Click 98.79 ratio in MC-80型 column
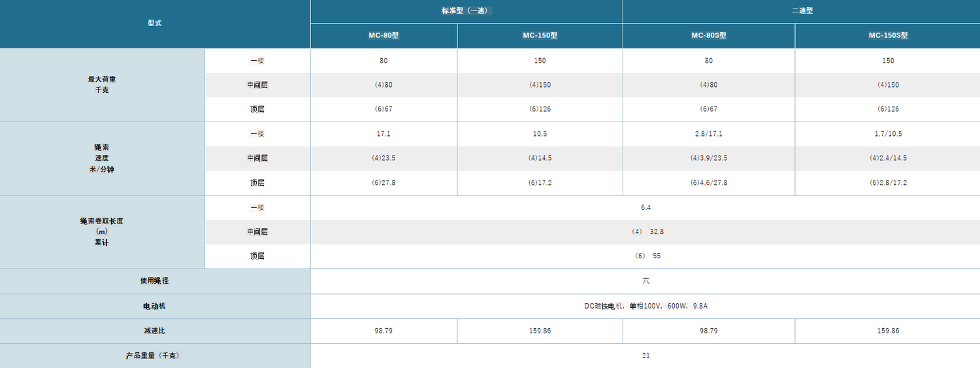980x368 pixels. (x=384, y=331)
